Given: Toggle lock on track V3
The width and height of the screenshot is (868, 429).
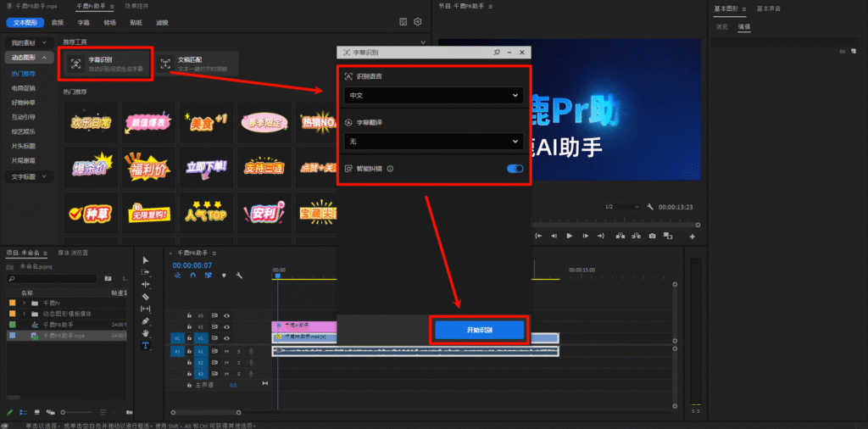Looking at the screenshot, I should (189, 315).
